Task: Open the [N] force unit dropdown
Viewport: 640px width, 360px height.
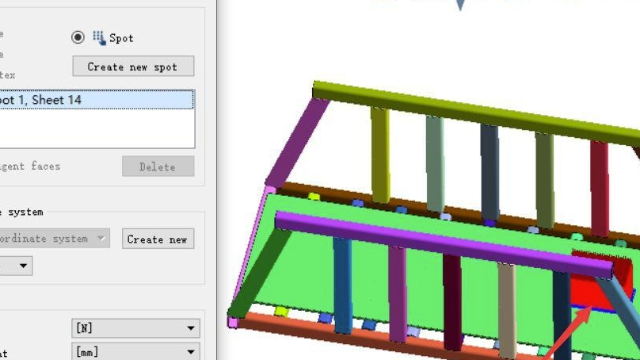Action: 136,328
